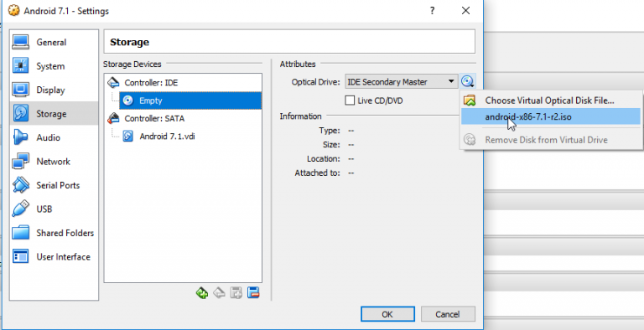Click the optical disk chooser icon

click(467, 82)
